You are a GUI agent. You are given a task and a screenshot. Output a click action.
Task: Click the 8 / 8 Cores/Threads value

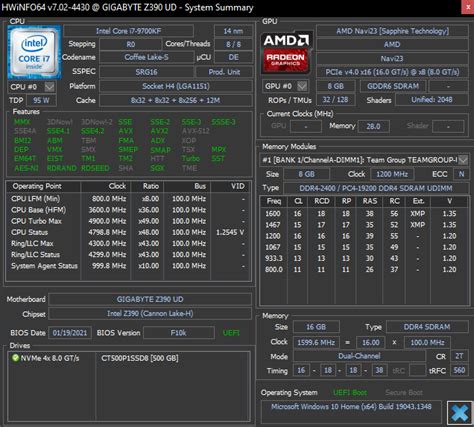[233, 44]
